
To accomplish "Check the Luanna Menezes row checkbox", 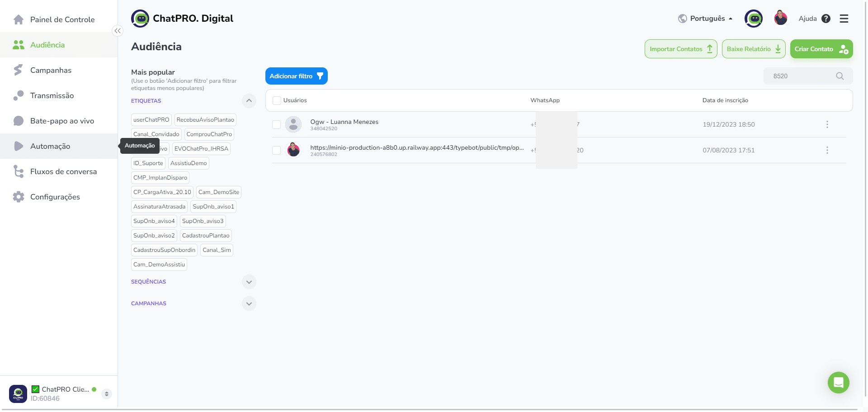I will point(277,124).
